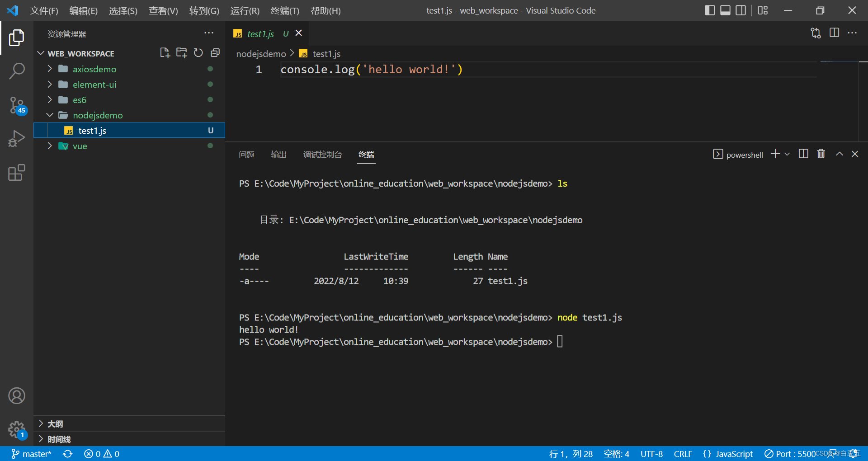Viewport: 868px width, 461px height.
Task: Toggle bottom panel visibility
Action: pyautogui.click(x=725, y=10)
